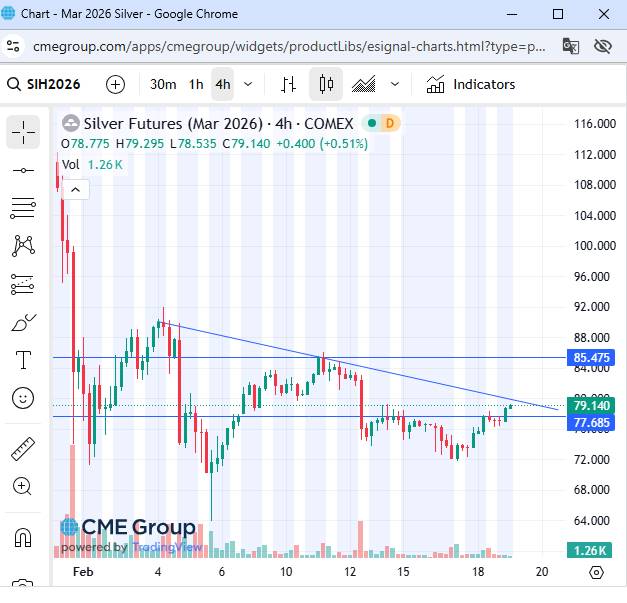
Task: Select the brush drawing tool
Action: pyautogui.click(x=23, y=322)
